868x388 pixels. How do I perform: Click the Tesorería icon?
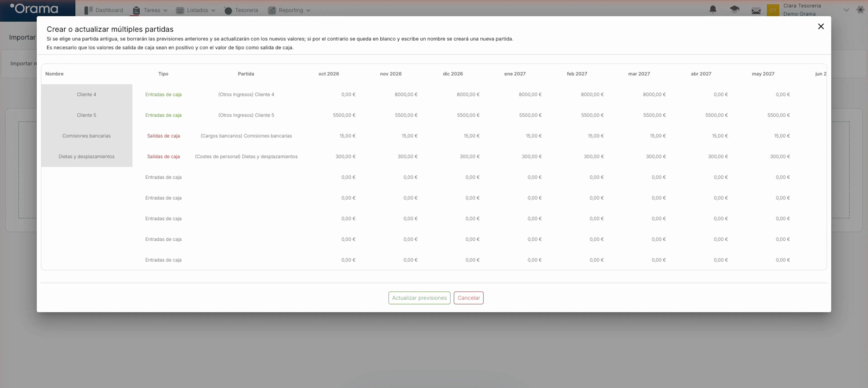pyautogui.click(x=228, y=10)
